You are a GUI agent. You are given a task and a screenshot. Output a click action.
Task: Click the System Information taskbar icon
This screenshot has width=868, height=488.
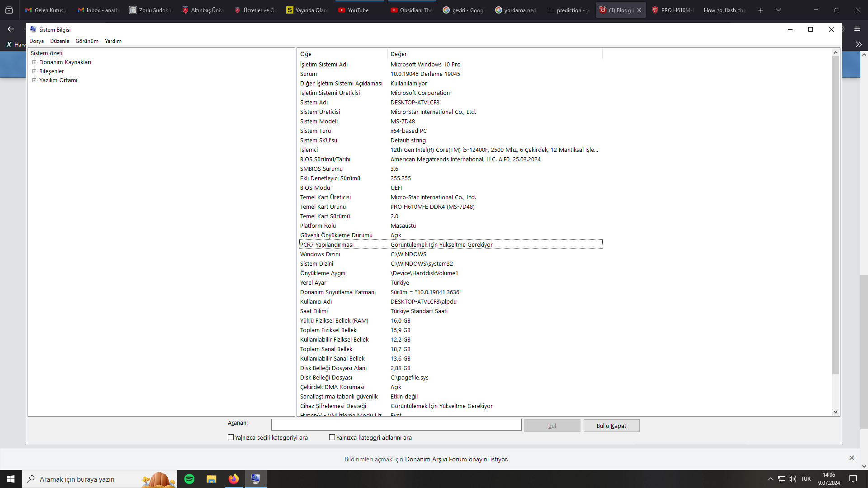point(255,479)
